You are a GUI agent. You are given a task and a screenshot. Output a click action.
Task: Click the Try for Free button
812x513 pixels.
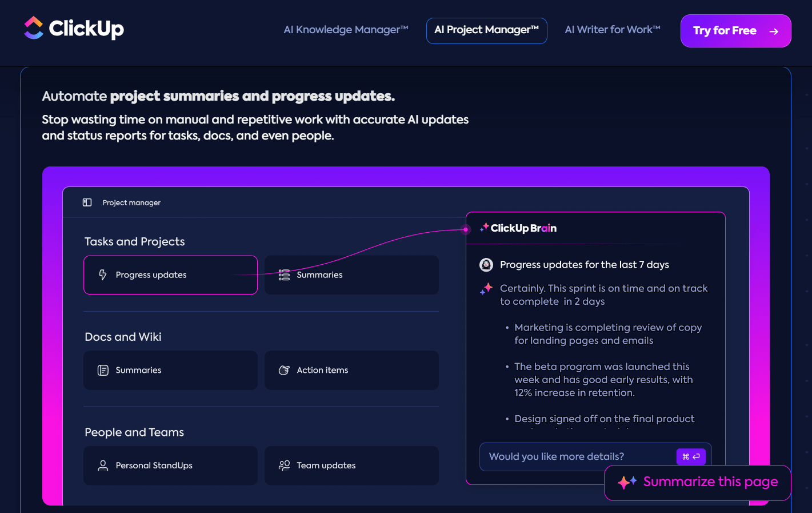pos(735,31)
